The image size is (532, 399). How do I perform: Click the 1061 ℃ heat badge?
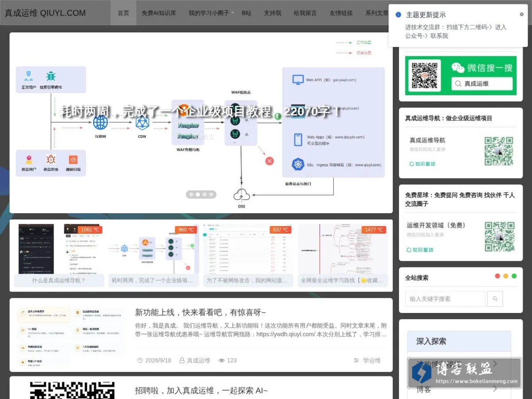point(90,230)
